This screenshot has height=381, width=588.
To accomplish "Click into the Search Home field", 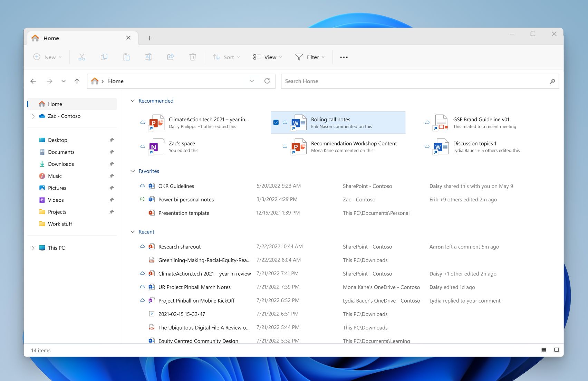I will click(380, 81).
